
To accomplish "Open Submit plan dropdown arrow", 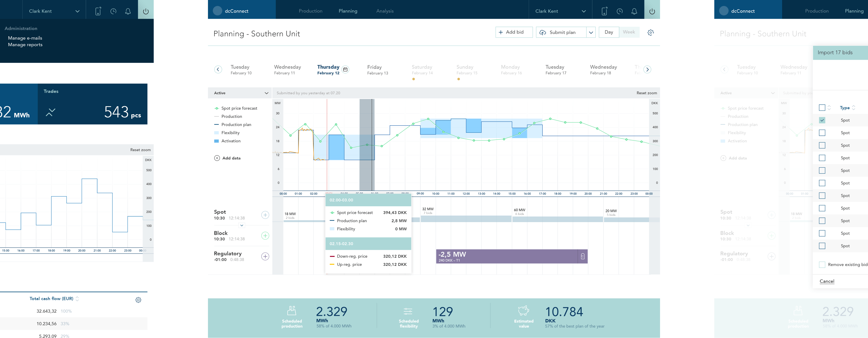I will tap(591, 32).
